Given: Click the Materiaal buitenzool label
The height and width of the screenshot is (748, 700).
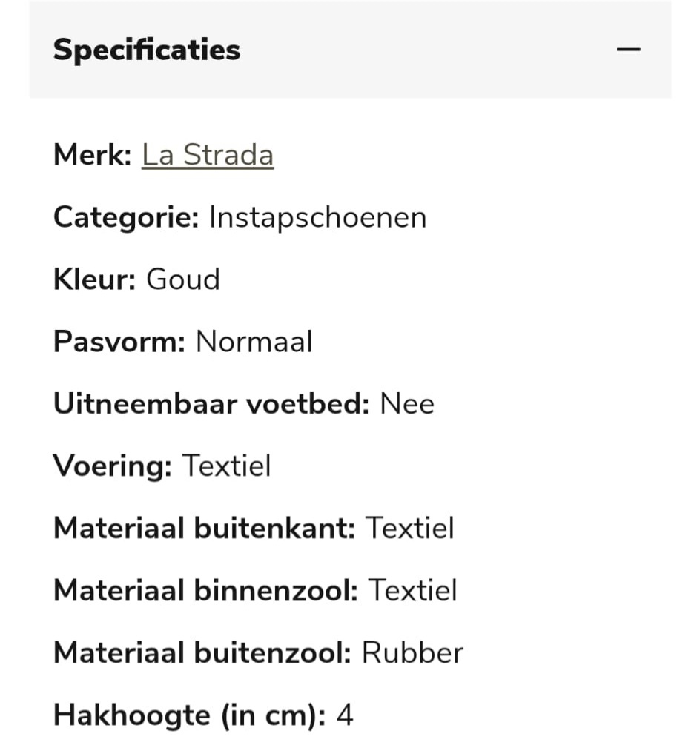Looking at the screenshot, I should tap(202, 653).
